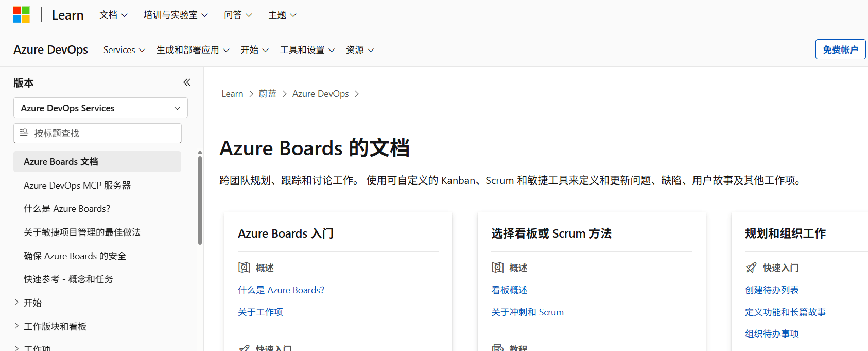Open the 文档 menu in top navigation
This screenshot has height=351, width=868.
[113, 15]
